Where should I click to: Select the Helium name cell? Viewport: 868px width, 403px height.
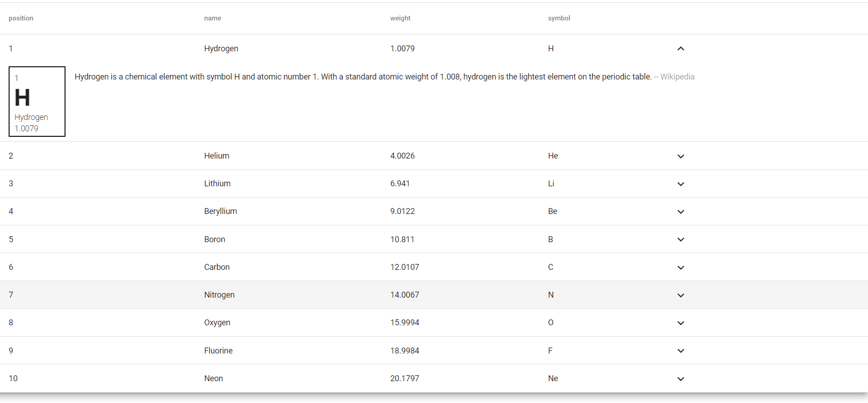point(216,156)
